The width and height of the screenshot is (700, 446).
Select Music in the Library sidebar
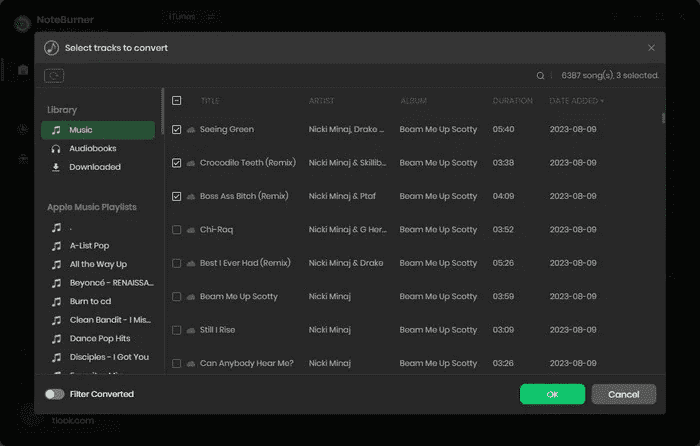pos(98,130)
